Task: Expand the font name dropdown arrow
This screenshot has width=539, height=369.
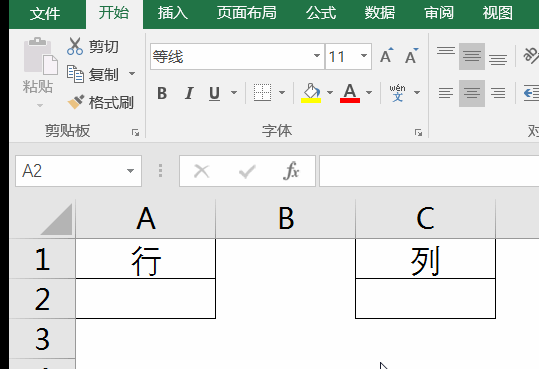Action: coord(317,56)
